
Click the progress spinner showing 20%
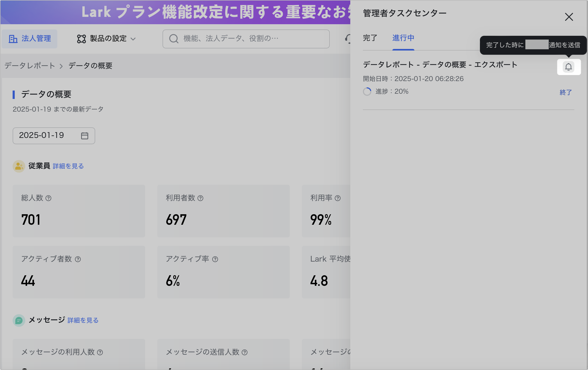click(x=367, y=92)
